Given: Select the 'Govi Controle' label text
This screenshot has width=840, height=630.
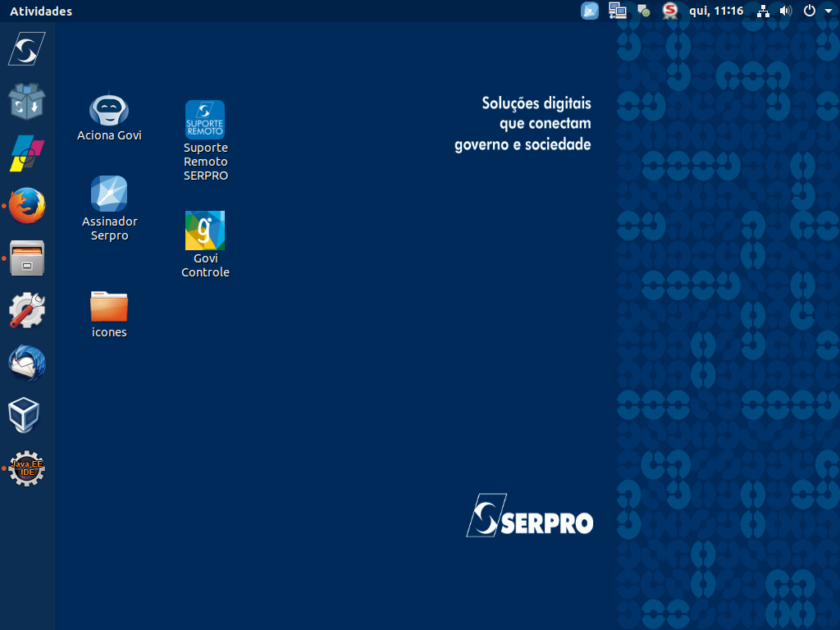Looking at the screenshot, I should 205,265.
